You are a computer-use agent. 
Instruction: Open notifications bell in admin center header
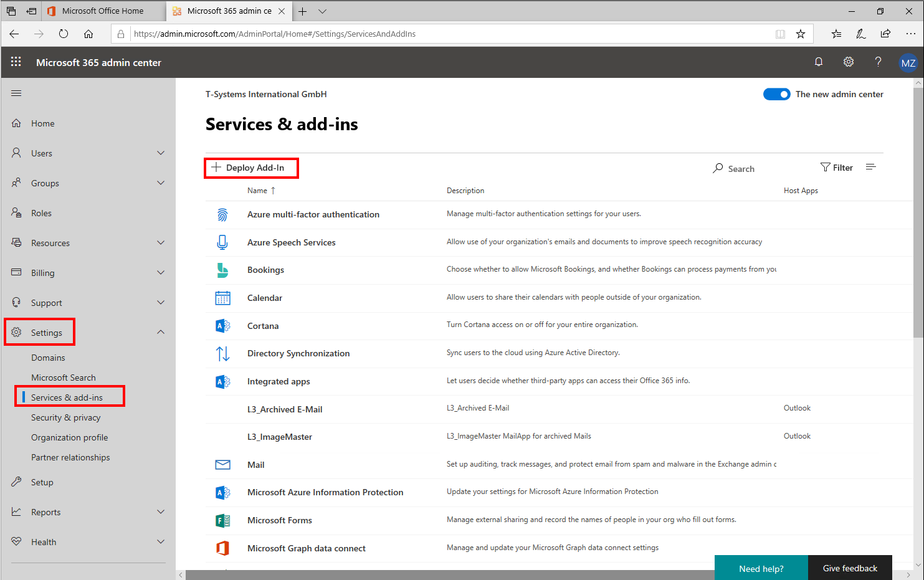[x=819, y=62]
